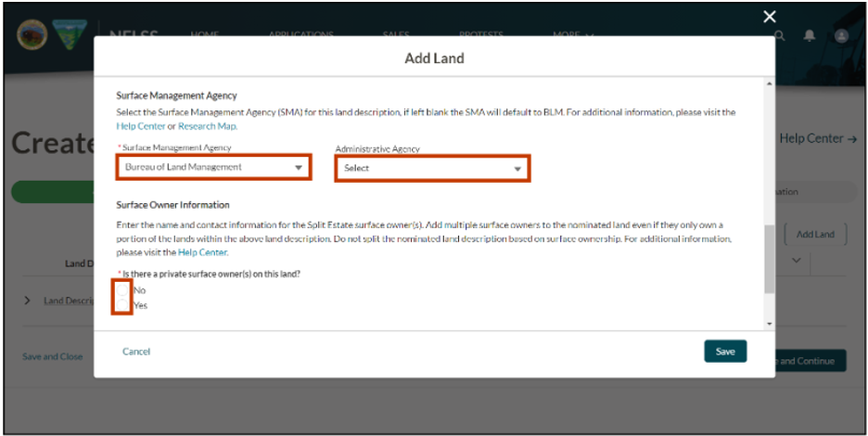Close the Add Land dialog with X
The width and height of the screenshot is (868, 436).
770,17
